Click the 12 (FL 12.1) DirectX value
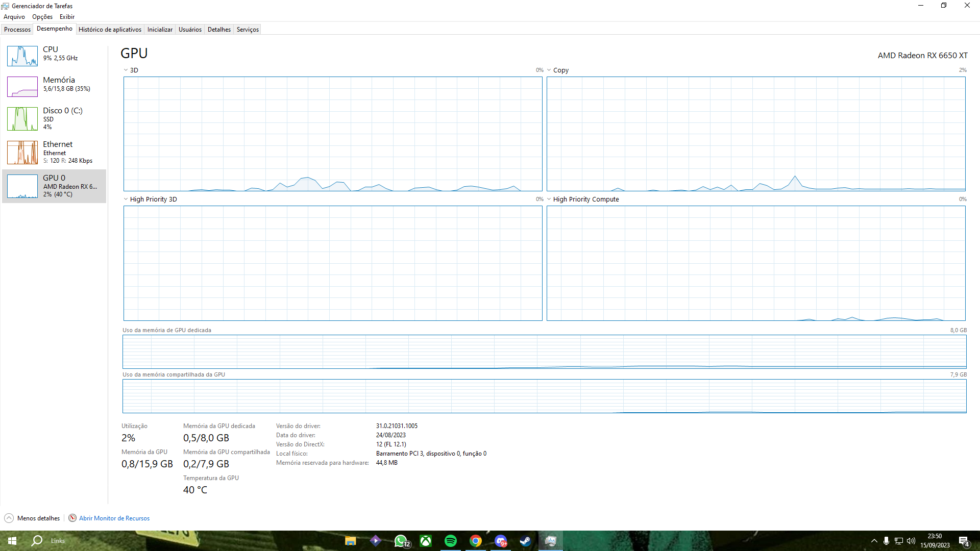The image size is (980, 551). point(391,444)
